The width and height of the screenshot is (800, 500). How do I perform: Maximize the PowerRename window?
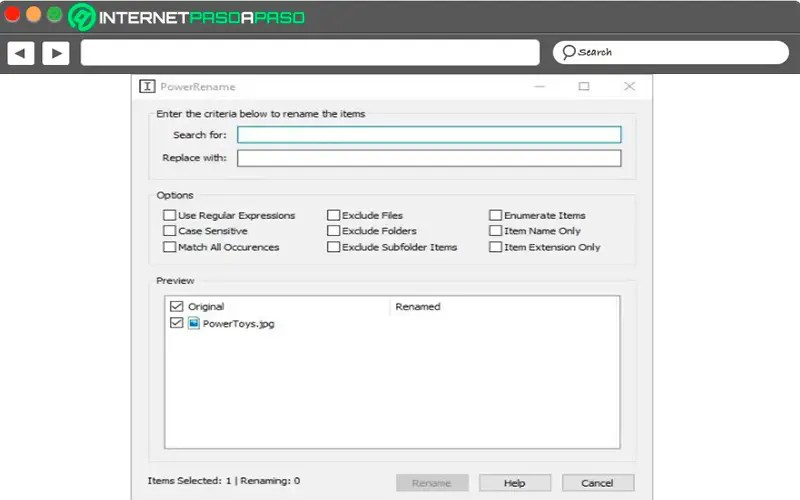pyautogui.click(x=584, y=87)
